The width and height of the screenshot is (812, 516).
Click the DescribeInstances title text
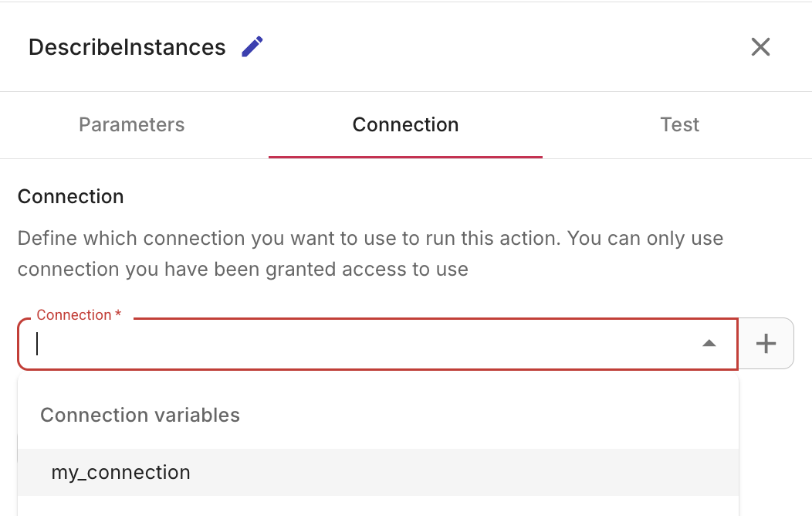click(126, 46)
